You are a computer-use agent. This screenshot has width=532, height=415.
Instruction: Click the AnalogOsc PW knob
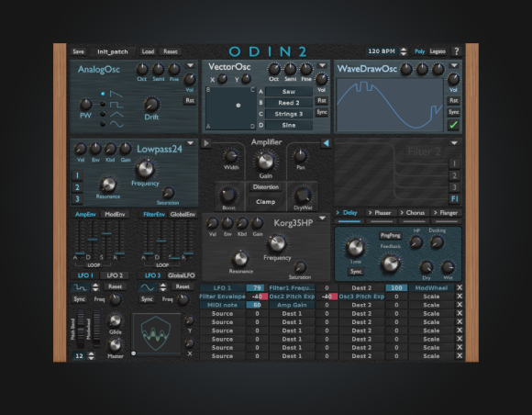point(85,104)
